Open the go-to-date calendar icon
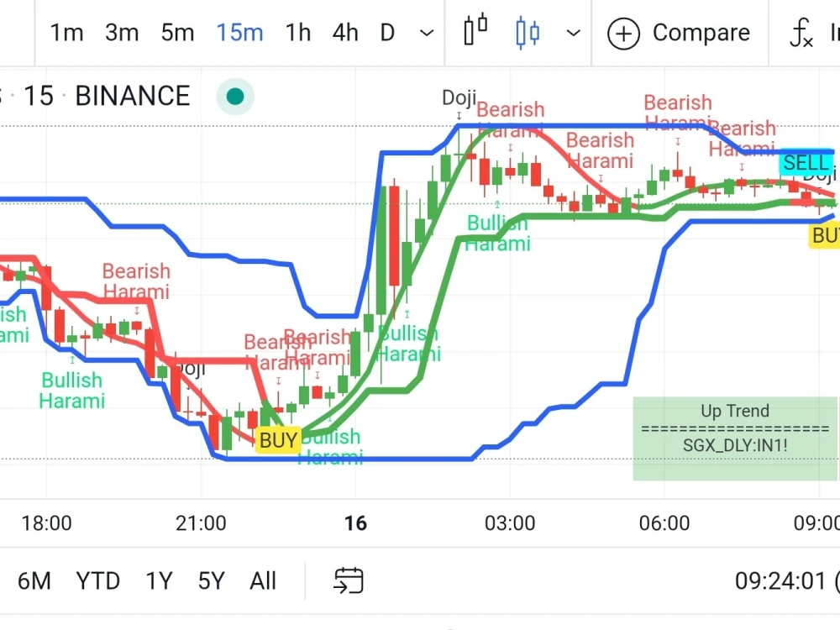This screenshot has width=840, height=630. coord(348,580)
